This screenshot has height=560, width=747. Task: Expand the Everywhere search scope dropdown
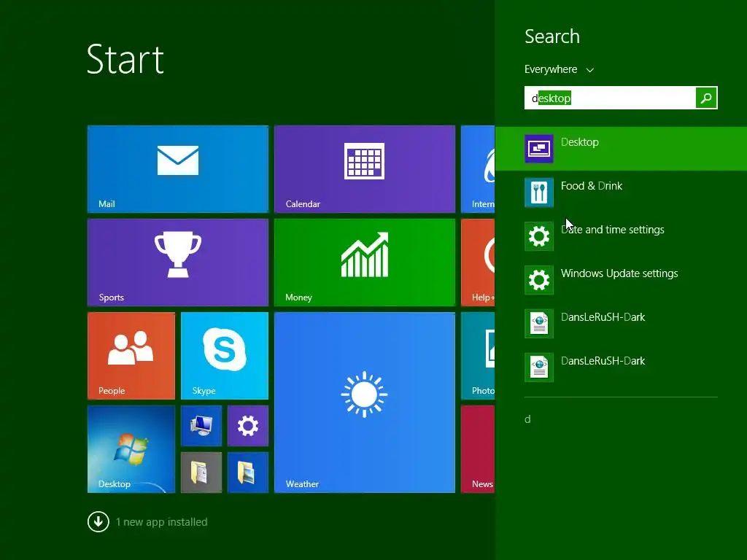559,69
